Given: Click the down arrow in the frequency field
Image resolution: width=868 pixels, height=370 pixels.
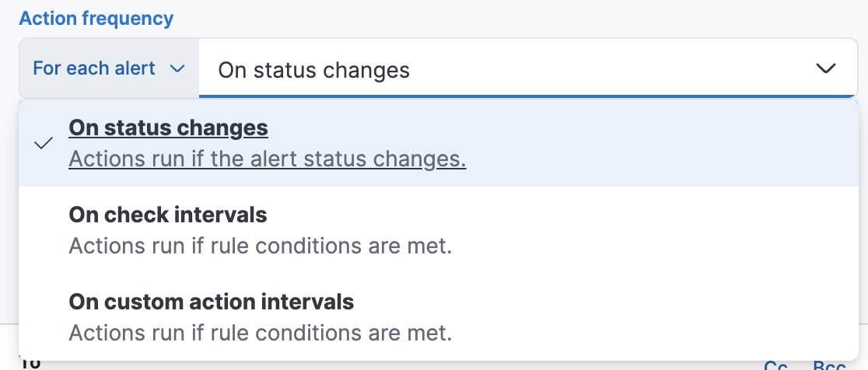Looking at the screenshot, I should click(x=825, y=69).
